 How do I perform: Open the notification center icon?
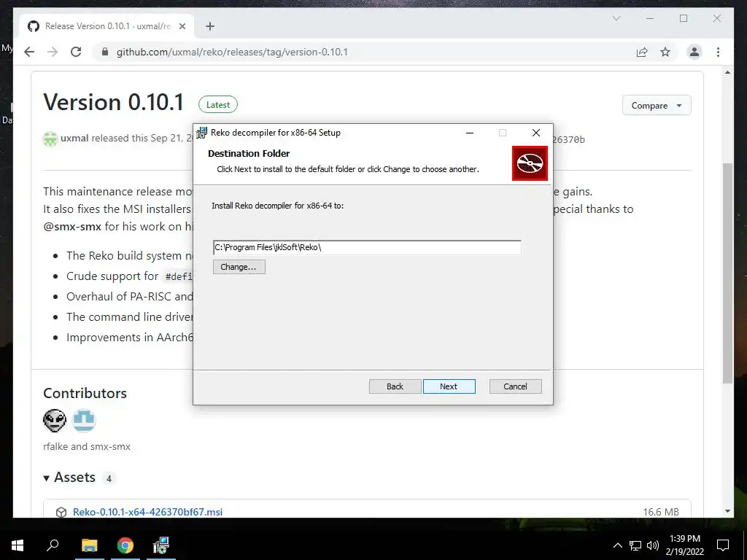pyautogui.click(x=723, y=545)
